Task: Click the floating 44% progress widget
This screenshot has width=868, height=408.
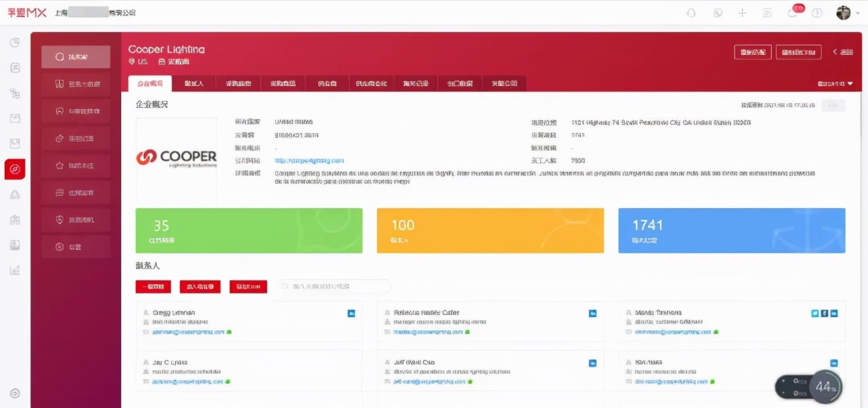Action: click(808, 387)
